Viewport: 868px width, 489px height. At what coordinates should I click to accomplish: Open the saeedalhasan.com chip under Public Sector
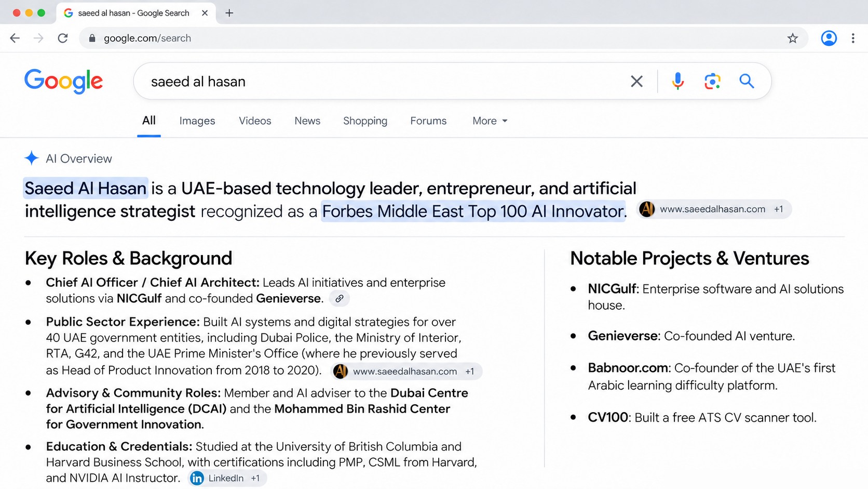click(406, 371)
